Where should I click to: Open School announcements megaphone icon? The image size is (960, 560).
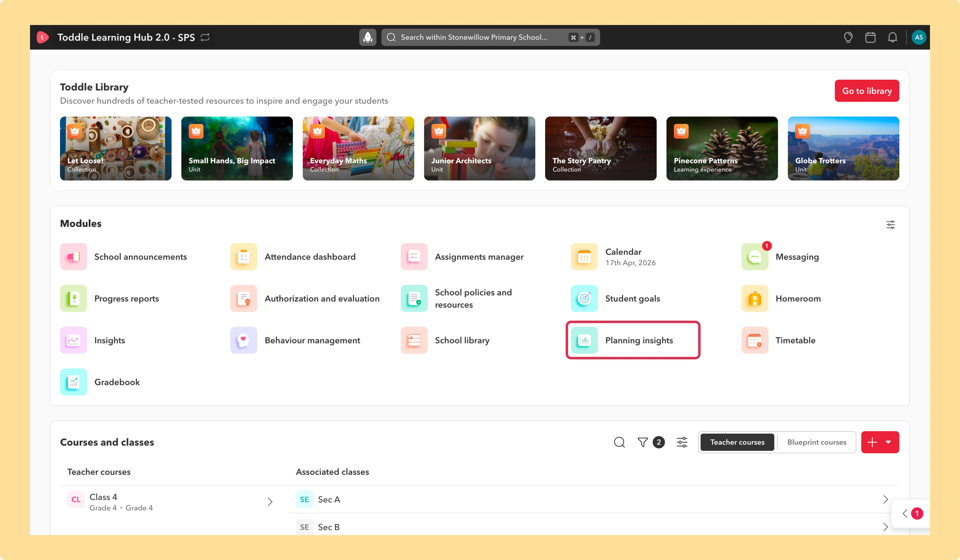pos(74,257)
